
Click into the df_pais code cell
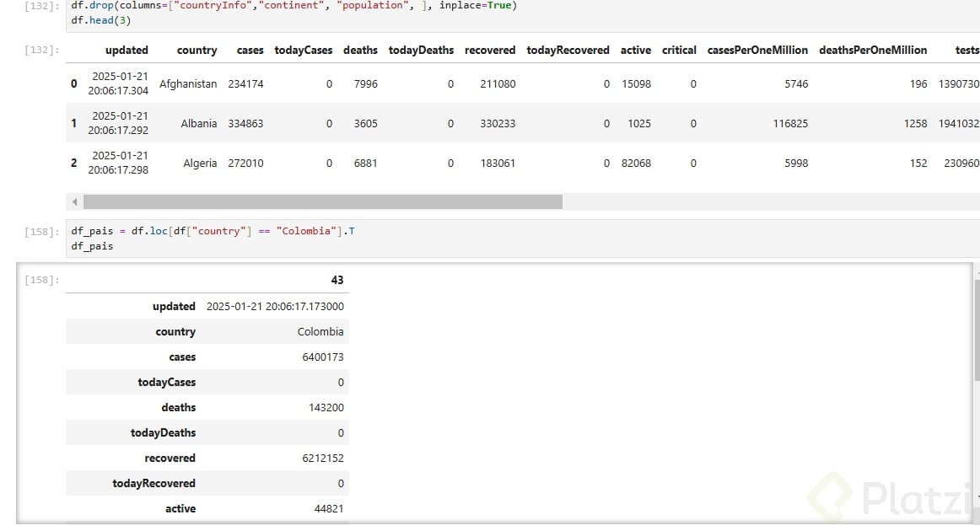[525, 239]
